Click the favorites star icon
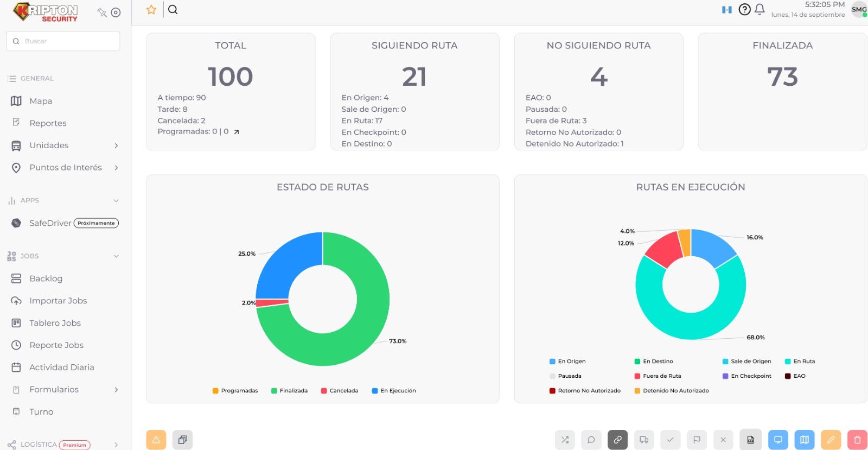The width and height of the screenshot is (868, 450). coord(151,10)
